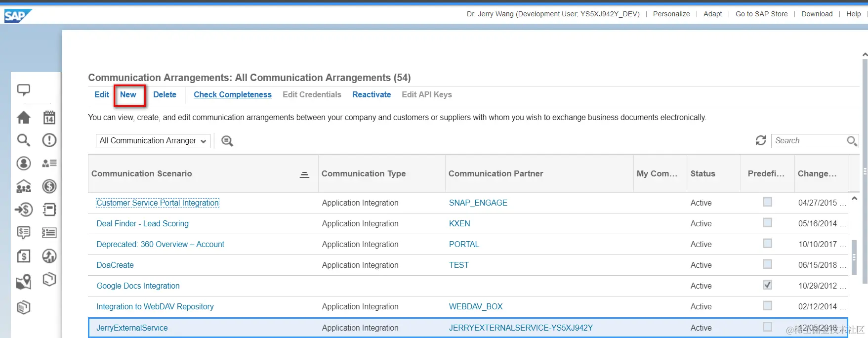This screenshot has width=868, height=338.
Task: Toggle Predefined checkbox for Google Docs Integration
Action: 767,285
